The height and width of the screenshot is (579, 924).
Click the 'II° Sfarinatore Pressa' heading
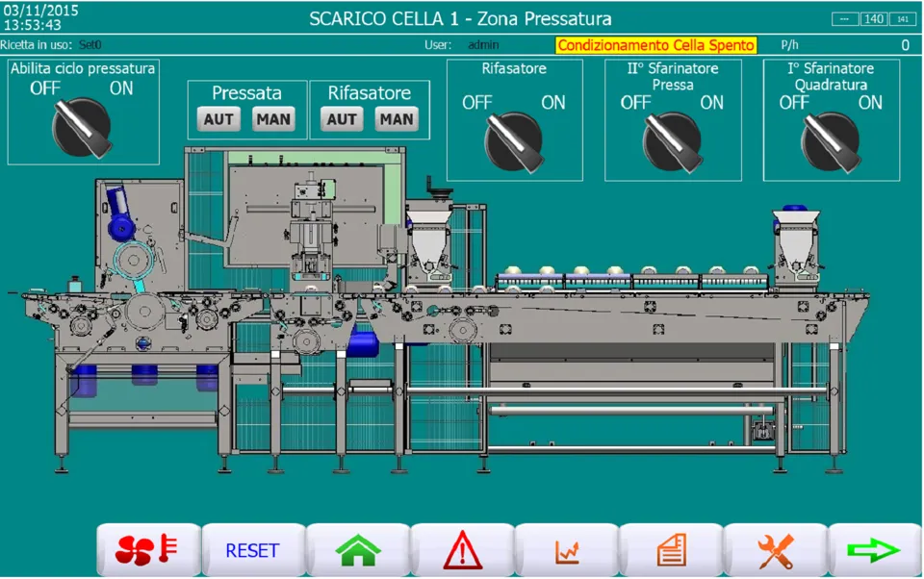click(673, 77)
